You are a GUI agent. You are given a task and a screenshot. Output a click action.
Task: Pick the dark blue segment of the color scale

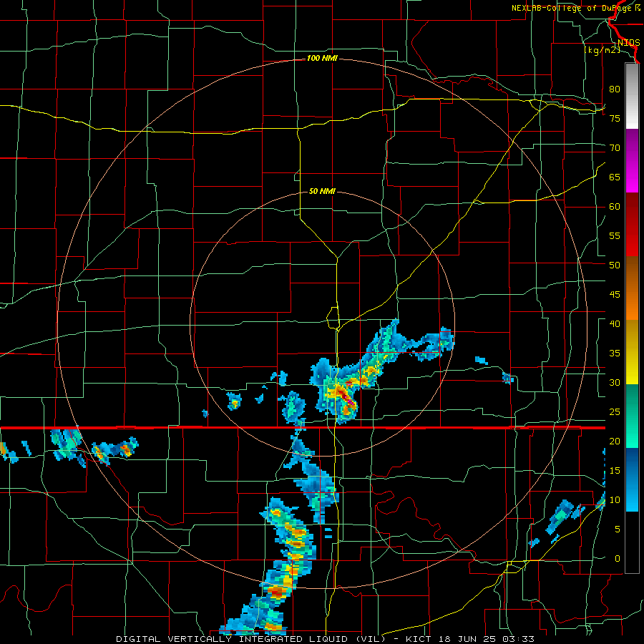click(632, 464)
